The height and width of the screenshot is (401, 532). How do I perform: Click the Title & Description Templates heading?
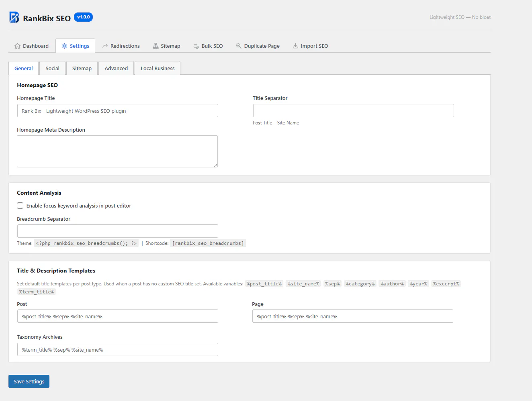(56, 271)
